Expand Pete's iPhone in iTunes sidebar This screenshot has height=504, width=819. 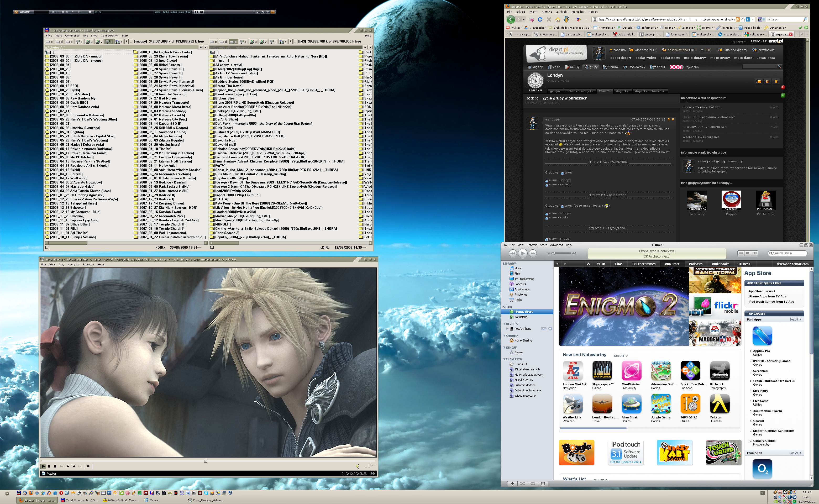coord(507,329)
